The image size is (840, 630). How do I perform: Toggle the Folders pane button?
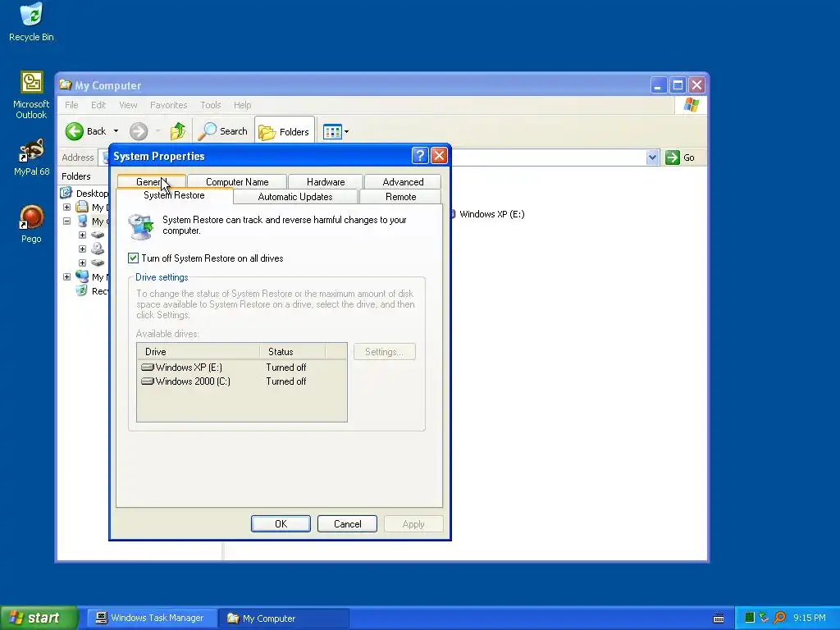click(284, 131)
